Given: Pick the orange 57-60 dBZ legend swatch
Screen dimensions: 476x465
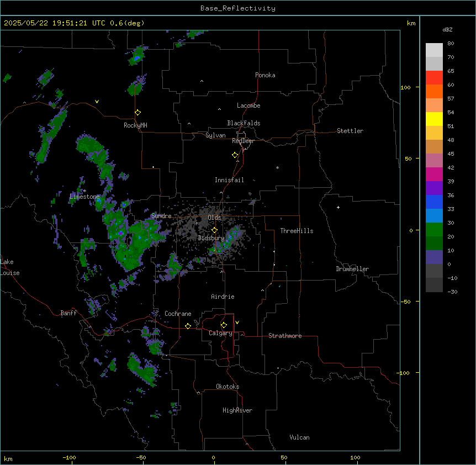Looking at the screenshot, I should pyautogui.click(x=434, y=91).
